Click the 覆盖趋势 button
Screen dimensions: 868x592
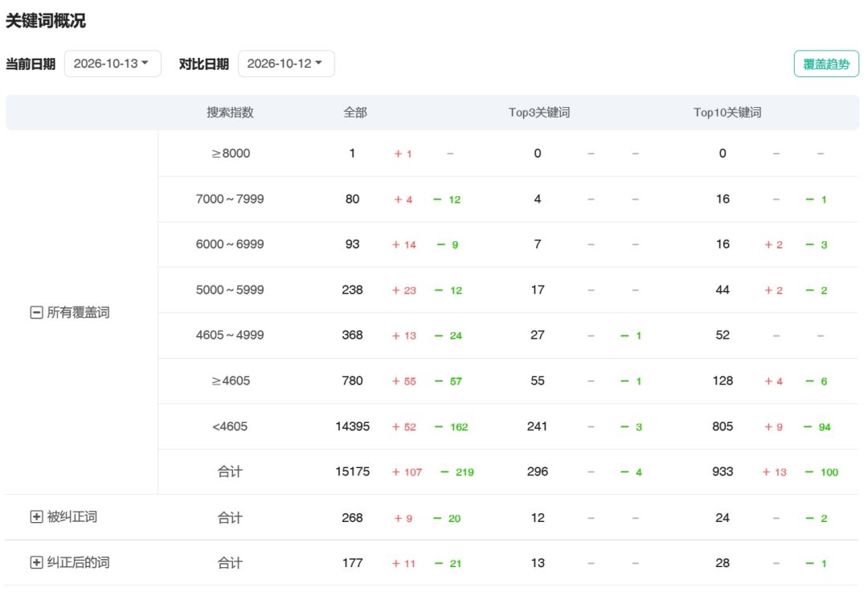826,64
